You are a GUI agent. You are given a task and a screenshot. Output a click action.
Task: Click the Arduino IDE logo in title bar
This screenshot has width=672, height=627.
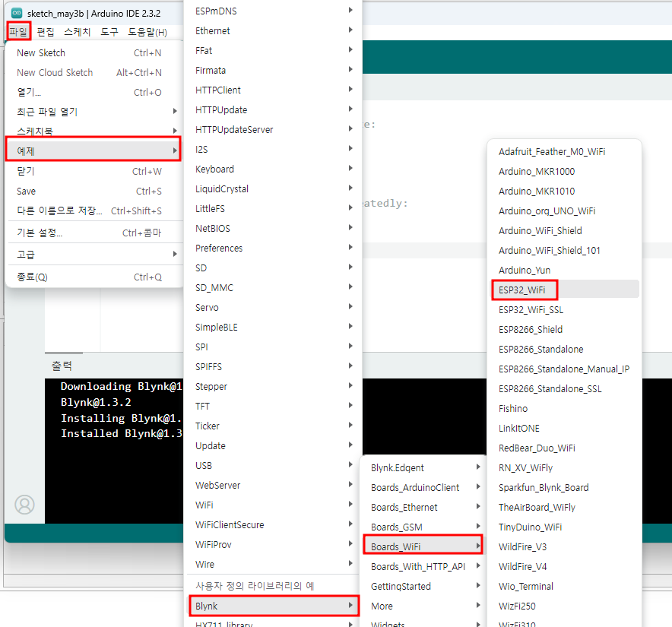[16, 13]
